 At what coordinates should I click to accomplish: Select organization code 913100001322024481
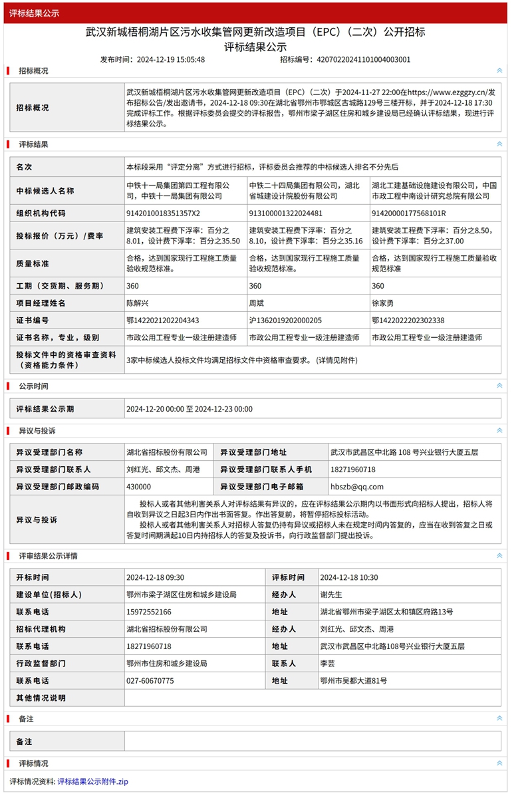(x=286, y=213)
